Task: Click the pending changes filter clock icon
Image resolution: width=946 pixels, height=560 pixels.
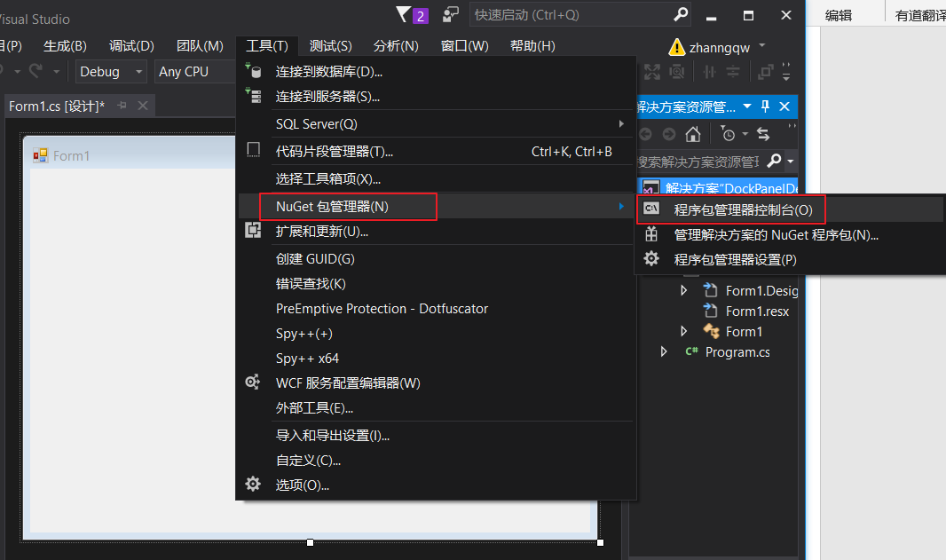Action: click(728, 133)
